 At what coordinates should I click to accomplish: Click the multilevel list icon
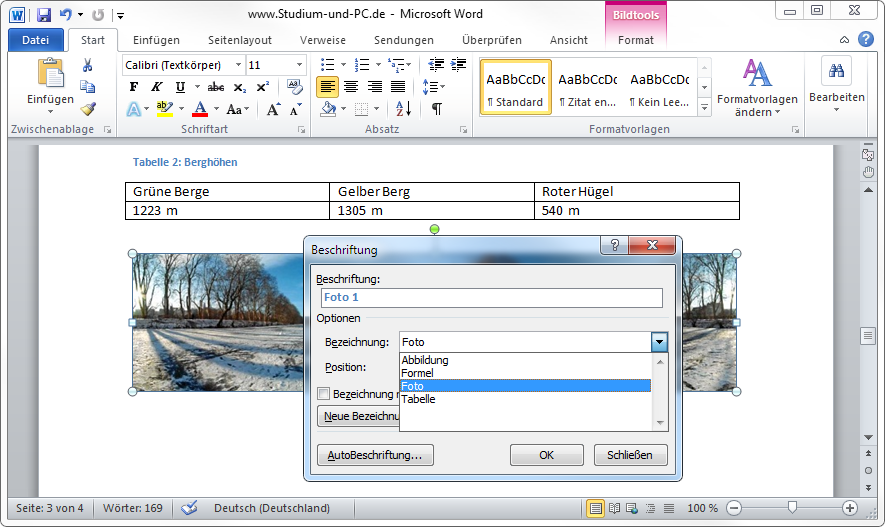pyautogui.click(x=396, y=65)
